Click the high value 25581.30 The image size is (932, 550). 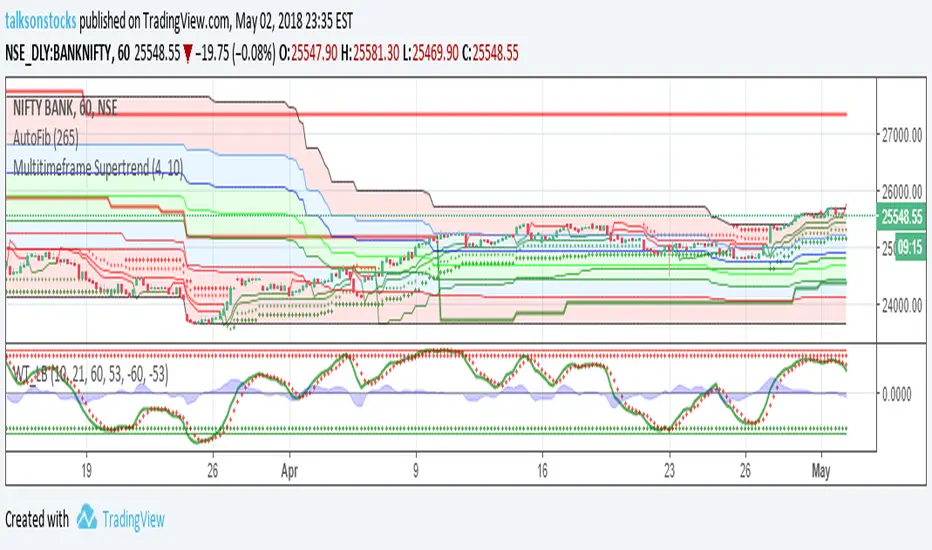click(x=376, y=54)
